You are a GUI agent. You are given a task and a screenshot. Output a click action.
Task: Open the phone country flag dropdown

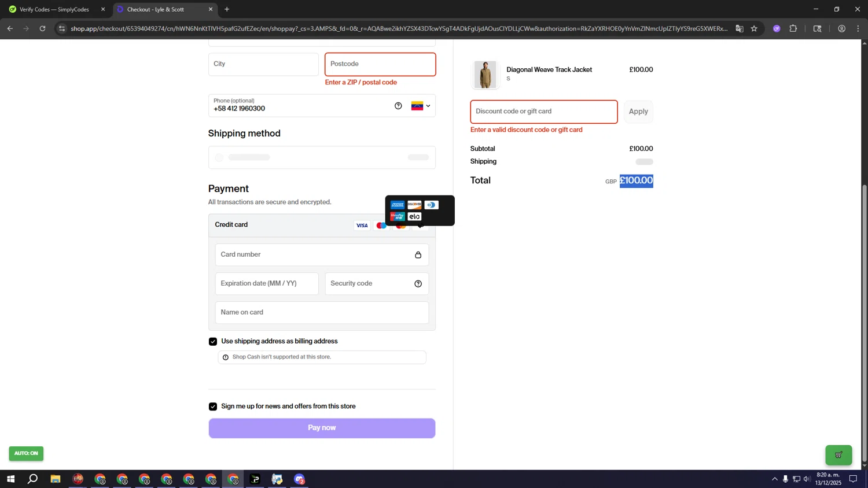coord(421,106)
